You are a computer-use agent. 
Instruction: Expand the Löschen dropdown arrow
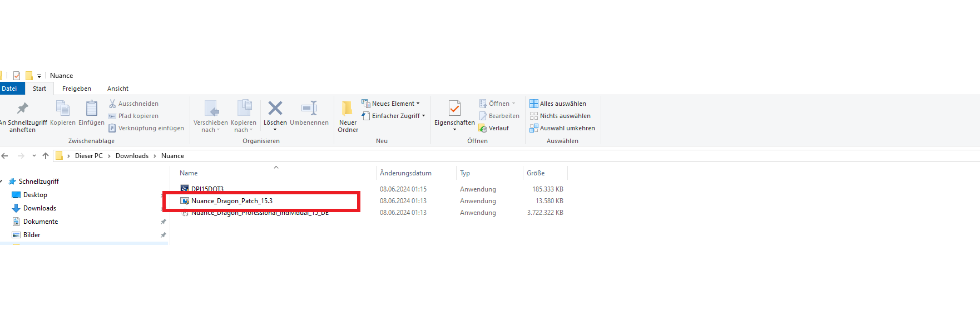[275, 130]
